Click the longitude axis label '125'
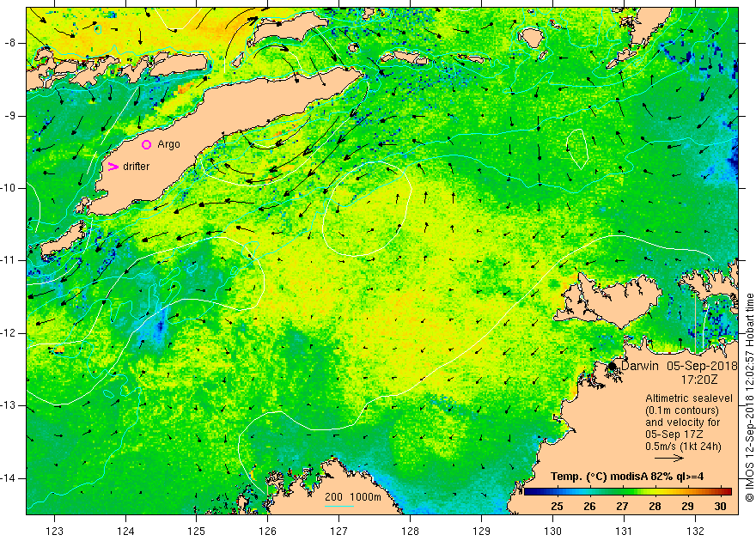756x541 pixels. pos(196,531)
